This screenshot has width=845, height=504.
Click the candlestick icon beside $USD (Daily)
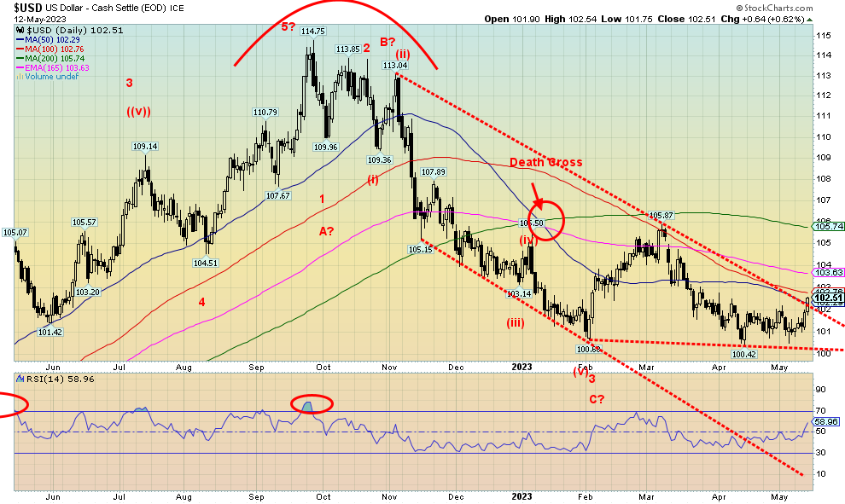(19, 32)
